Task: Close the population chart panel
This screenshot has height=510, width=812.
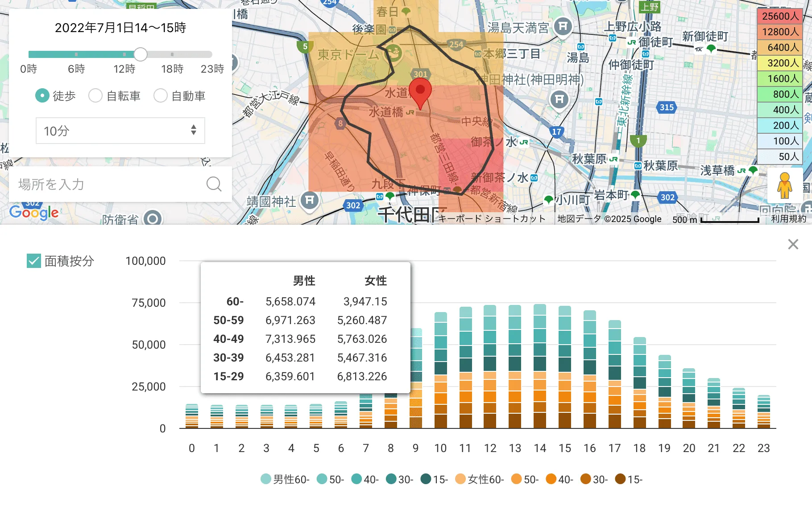Action: click(793, 244)
